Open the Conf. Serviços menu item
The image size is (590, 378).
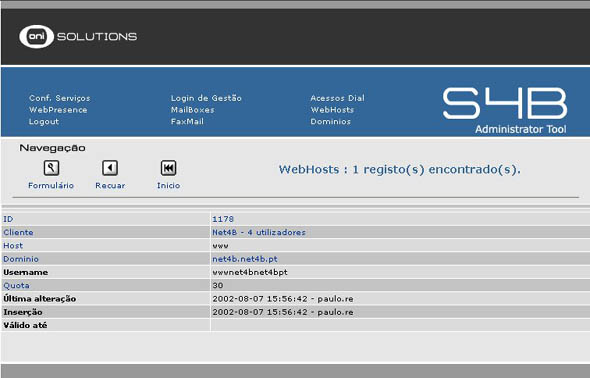pos(59,98)
